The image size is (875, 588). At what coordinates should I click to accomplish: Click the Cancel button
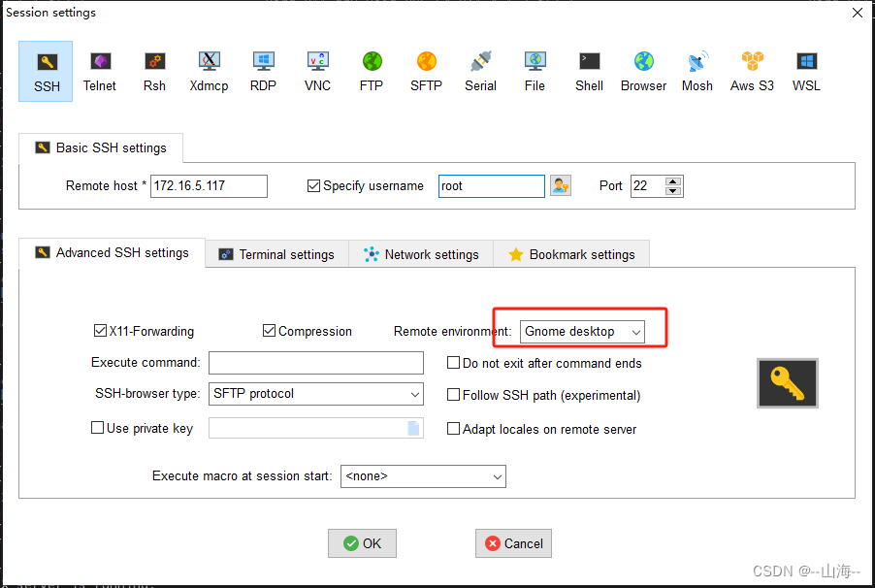coord(513,543)
